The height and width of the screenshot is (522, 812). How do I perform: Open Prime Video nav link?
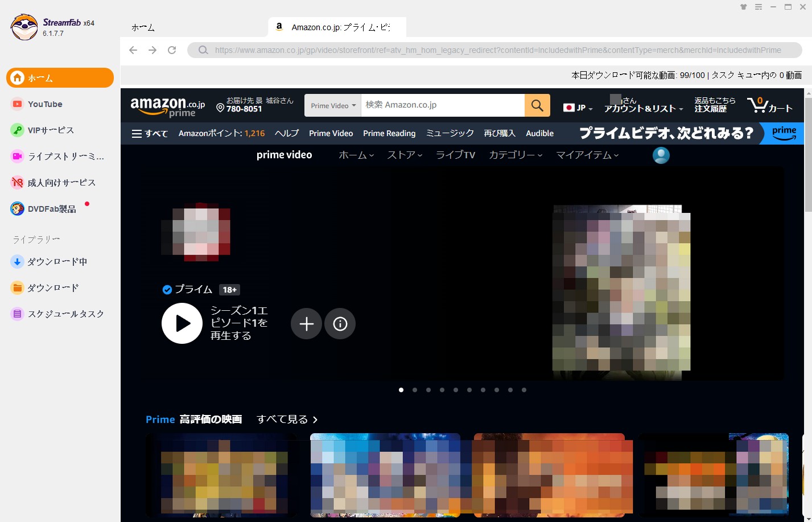click(x=331, y=133)
